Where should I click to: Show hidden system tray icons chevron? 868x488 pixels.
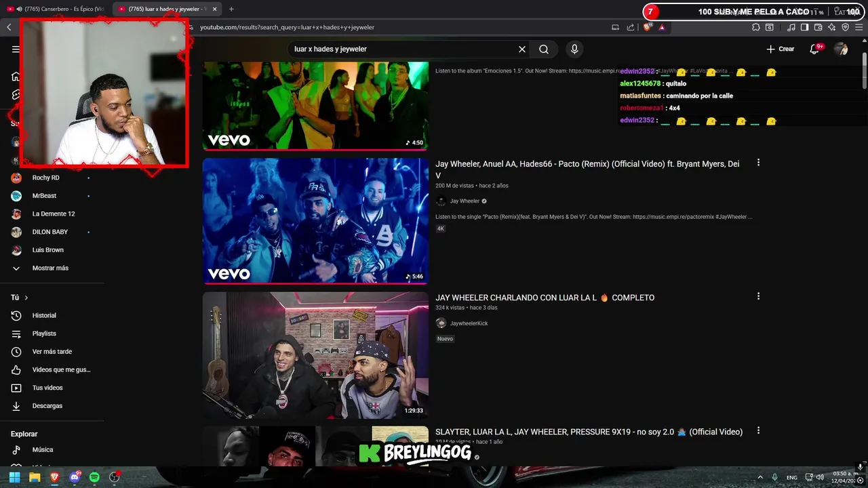pyautogui.click(x=760, y=477)
